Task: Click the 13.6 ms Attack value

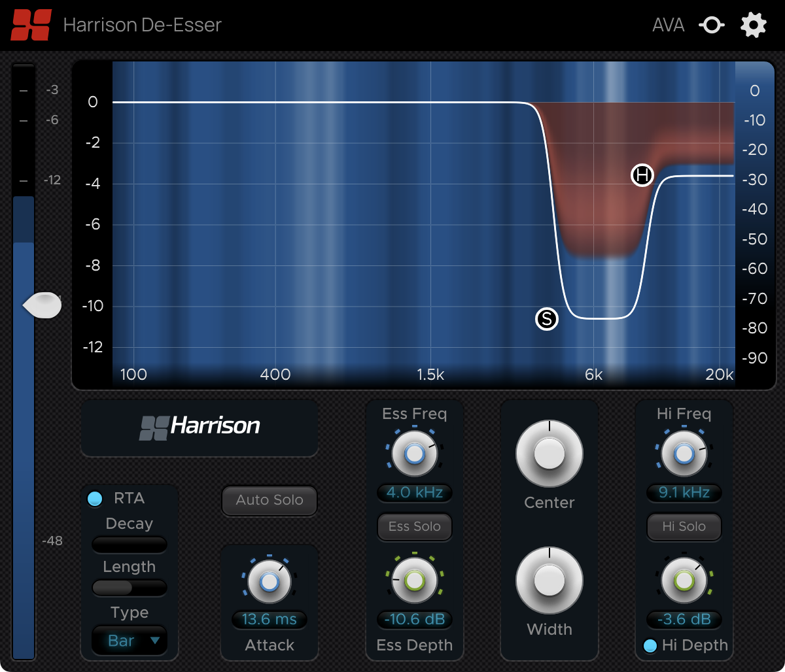Action: pyautogui.click(x=270, y=620)
